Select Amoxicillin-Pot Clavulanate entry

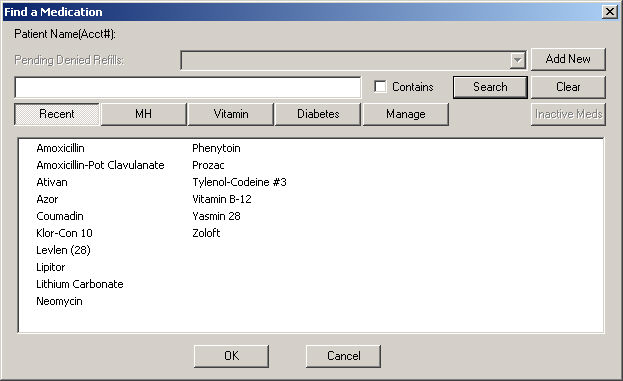[100, 165]
